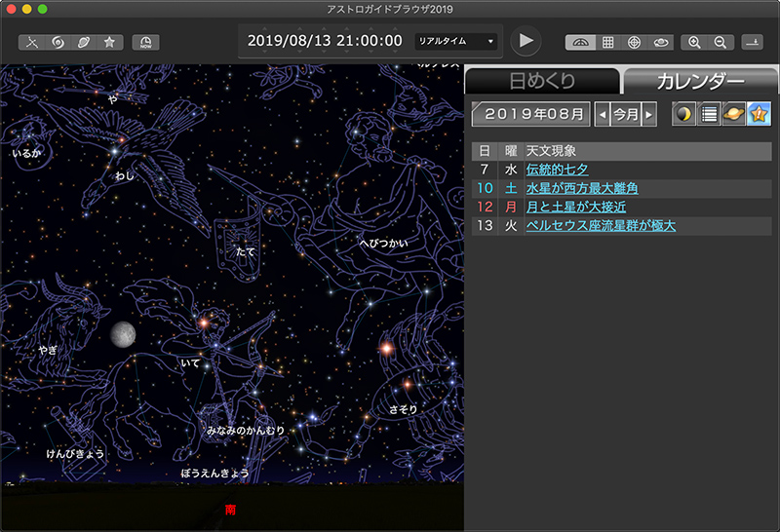The height and width of the screenshot is (532, 780).
Task: Click the たて constellation label
Action: click(x=245, y=252)
